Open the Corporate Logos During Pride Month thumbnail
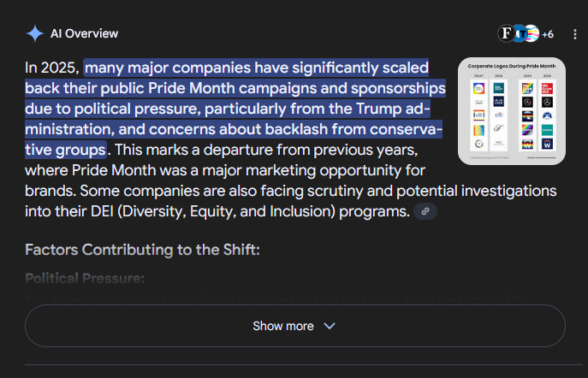 [x=512, y=111]
